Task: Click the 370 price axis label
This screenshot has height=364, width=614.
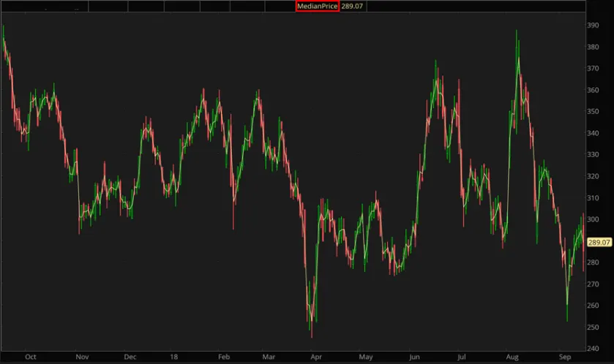Action: coord(593,69)
